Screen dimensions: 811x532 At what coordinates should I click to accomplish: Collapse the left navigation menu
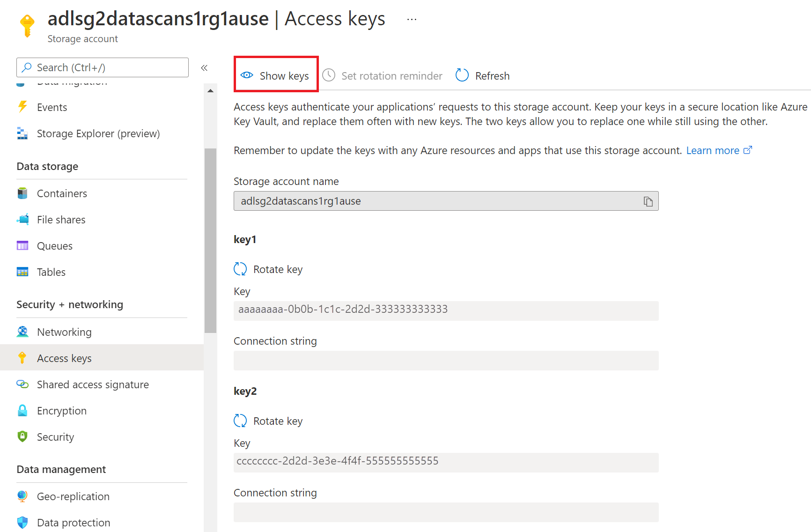[x=204, y=68]
